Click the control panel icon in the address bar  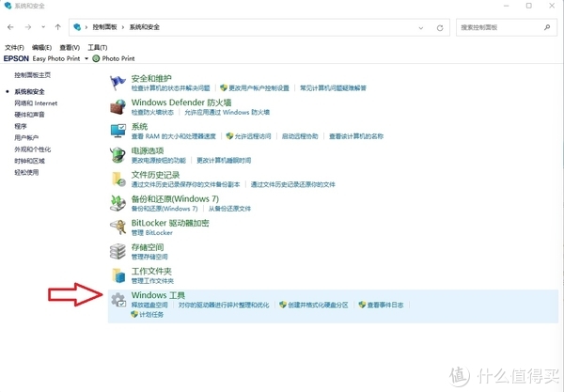point(77,27)
